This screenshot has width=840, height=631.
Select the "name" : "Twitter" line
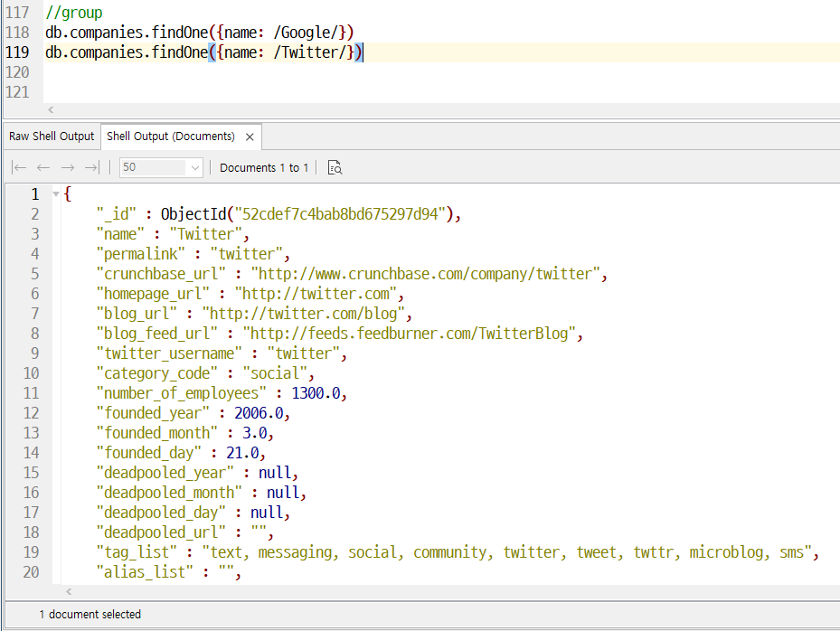coord(173,234)
